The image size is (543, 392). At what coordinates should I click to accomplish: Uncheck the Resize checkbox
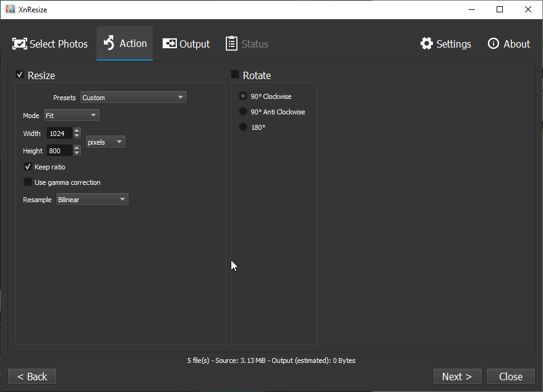20,75
